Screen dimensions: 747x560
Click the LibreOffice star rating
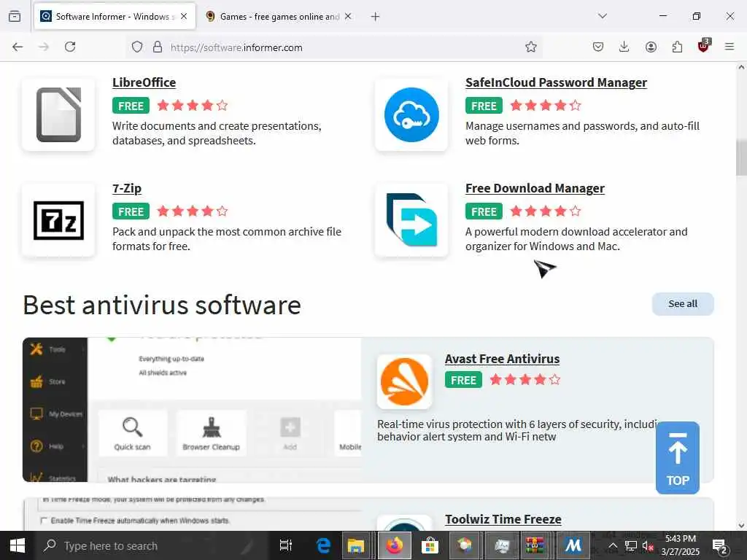pyautogui.click(x=193, y=105)
